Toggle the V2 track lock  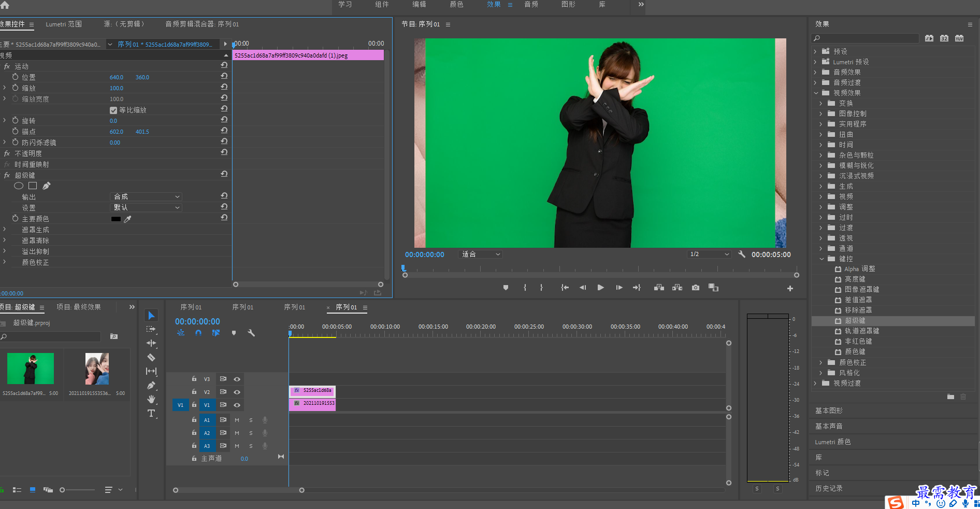click(x=194, y=392)
